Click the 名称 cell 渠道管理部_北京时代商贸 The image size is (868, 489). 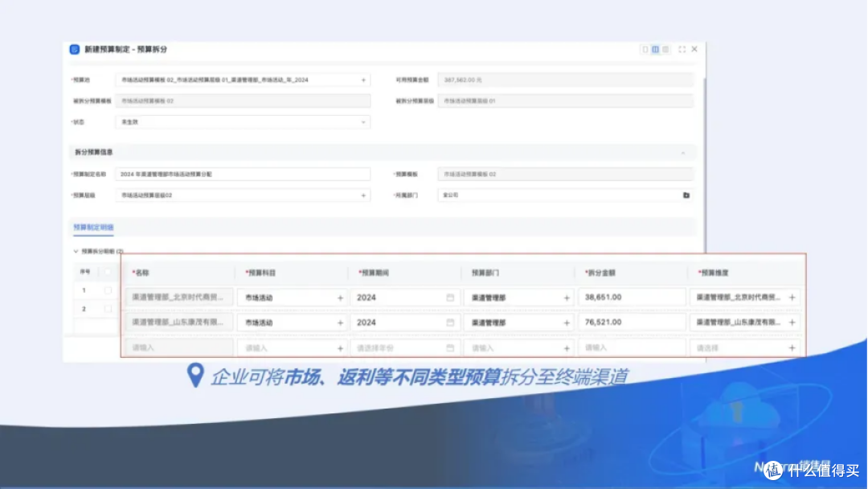click(179, 298)
